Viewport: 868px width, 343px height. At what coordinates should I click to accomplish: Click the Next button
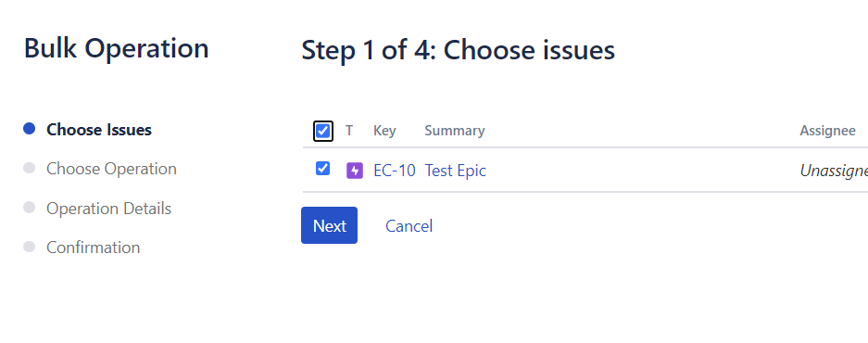point(330,225)
